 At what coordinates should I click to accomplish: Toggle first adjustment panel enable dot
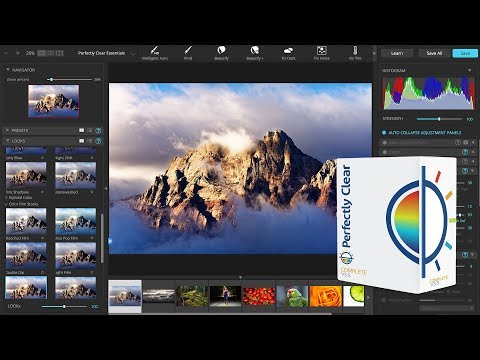coord(385,143)
